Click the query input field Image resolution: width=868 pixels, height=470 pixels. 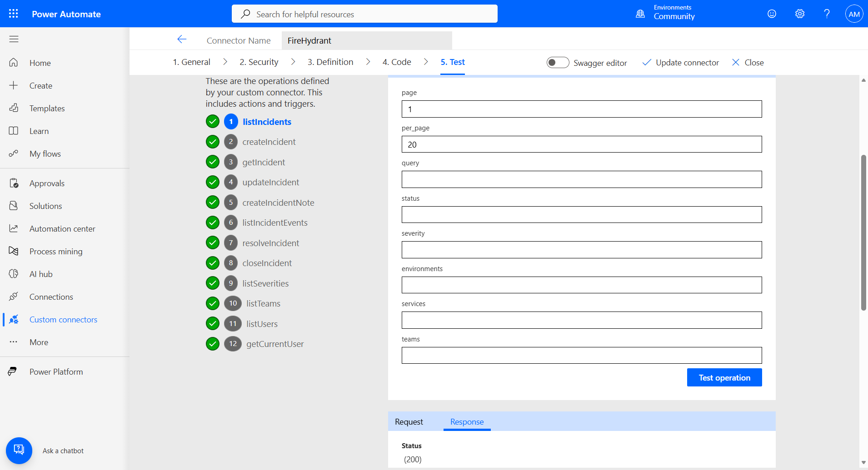[582, 179]
